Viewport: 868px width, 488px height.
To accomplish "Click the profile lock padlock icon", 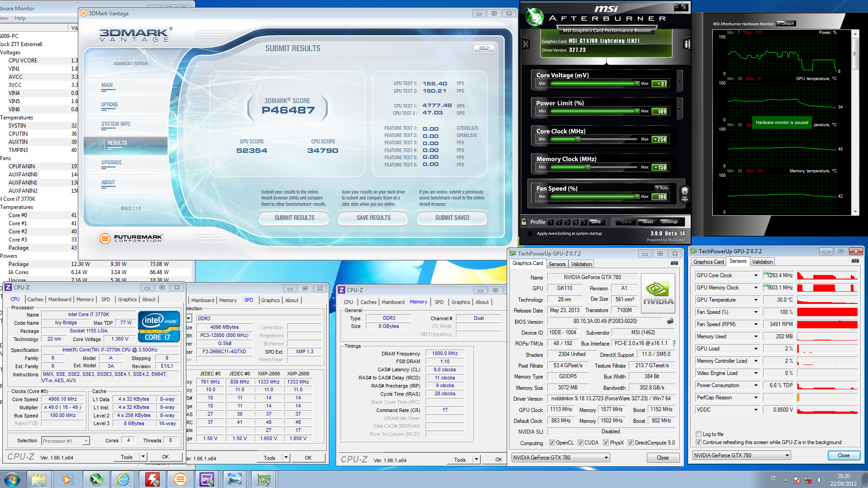I will (x=524, y=222).
